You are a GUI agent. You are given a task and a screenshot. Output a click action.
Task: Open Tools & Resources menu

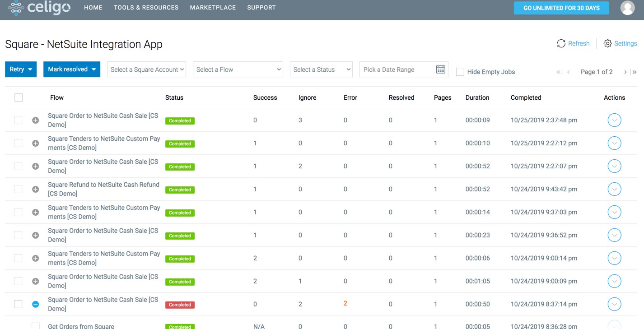pos(146,8)
